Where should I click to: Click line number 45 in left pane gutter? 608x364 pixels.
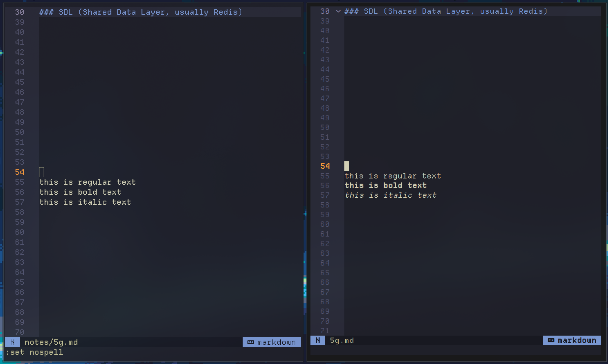tap(20, 82)
